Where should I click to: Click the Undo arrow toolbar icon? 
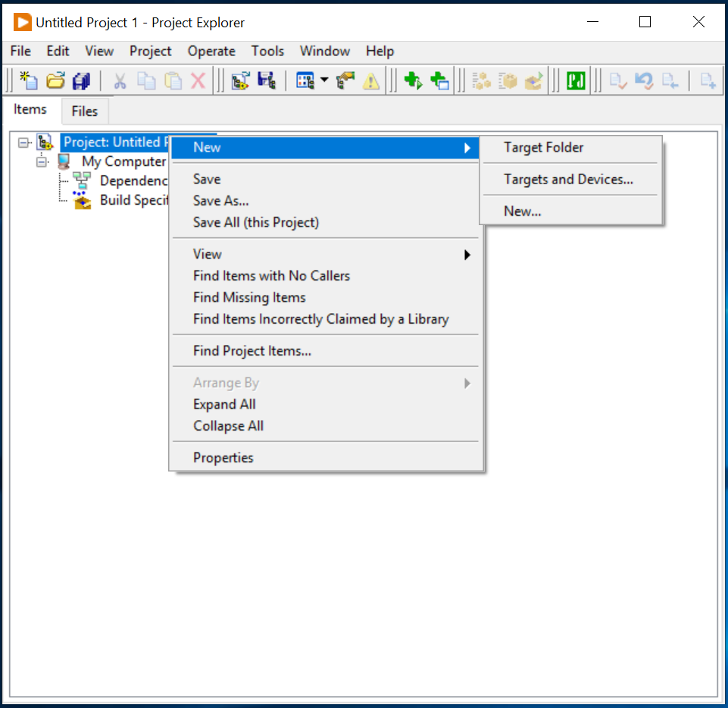click(x=643, y=80)
